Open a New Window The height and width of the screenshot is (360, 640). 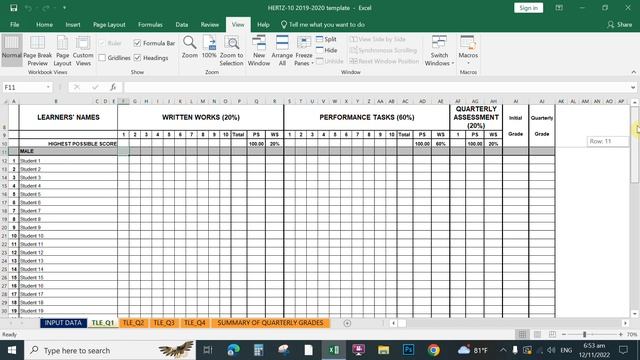click(x=259, y=51)
